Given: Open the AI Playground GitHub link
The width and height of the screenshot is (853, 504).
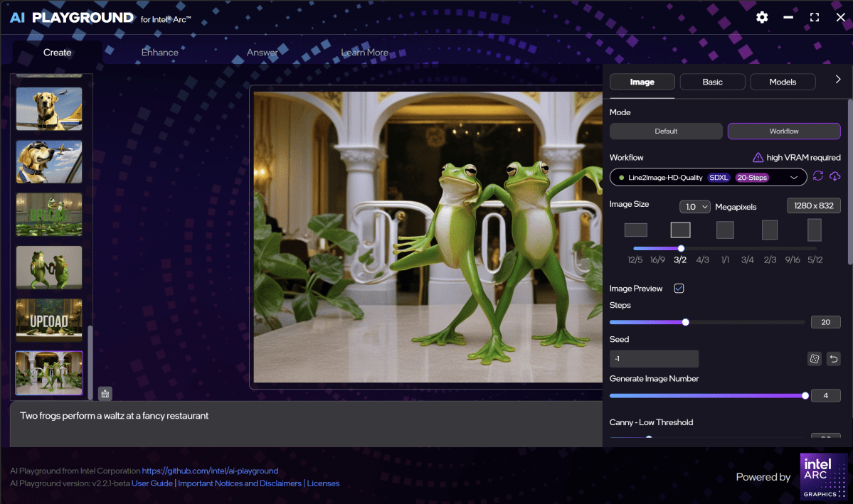Looking at the screenshot, I should point(210,470).
